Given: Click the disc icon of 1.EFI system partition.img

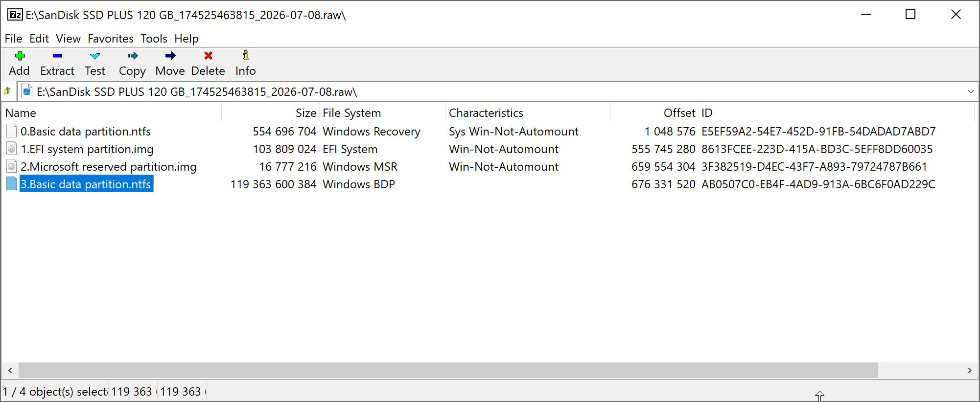Looking at the screenshot, I should (x=12, y=148).
